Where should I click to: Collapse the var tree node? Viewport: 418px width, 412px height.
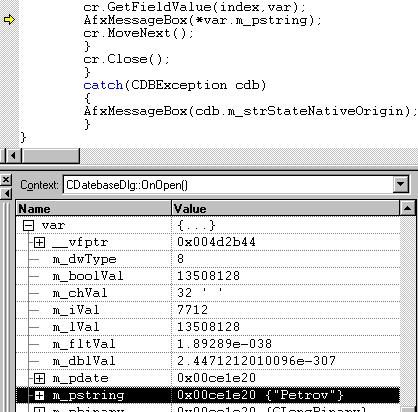[x=28, y=226]
